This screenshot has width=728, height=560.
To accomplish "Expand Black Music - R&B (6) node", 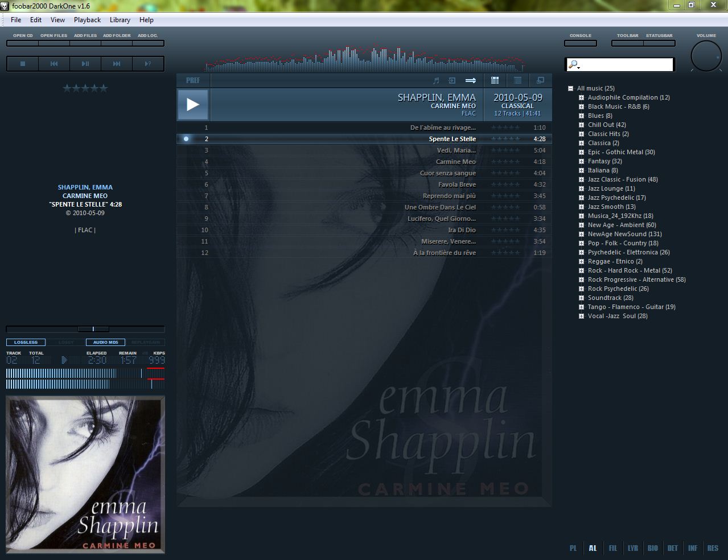I will point(581,106).
